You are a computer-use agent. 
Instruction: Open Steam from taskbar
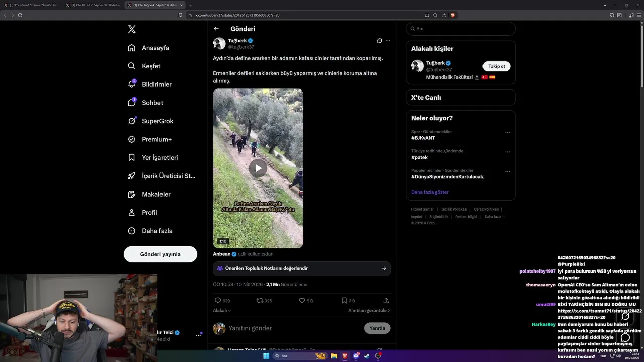(367, 356)
